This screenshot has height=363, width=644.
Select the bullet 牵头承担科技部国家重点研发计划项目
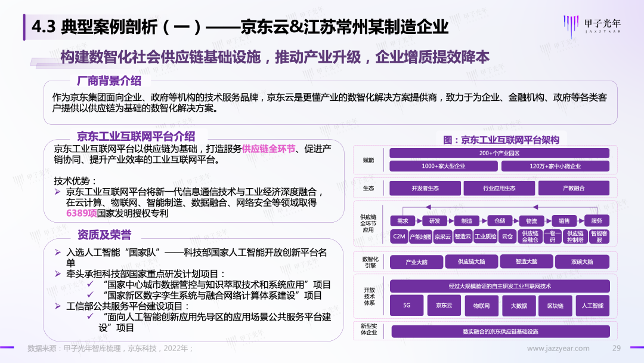tap(146, 274)
